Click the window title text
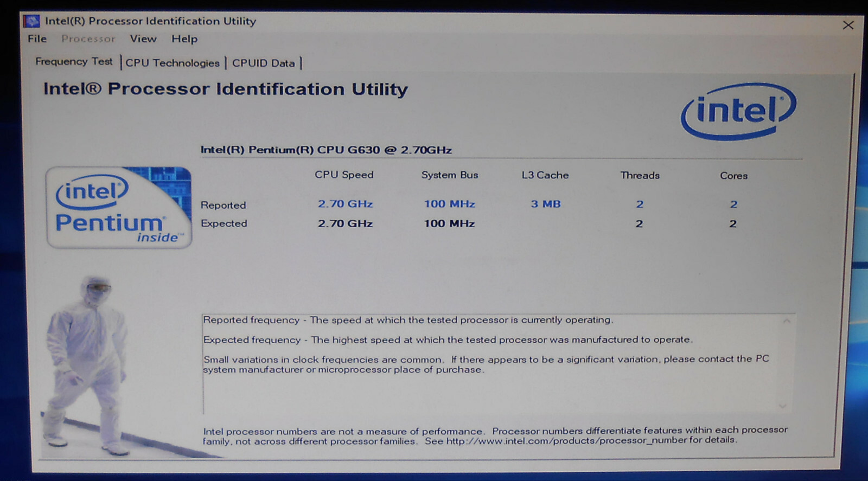The image size is (868, 481). [x=150, y=21]
